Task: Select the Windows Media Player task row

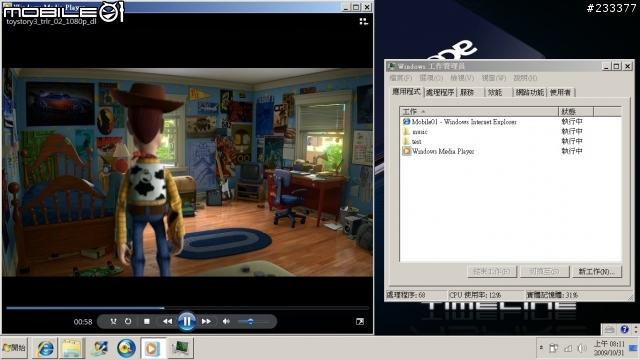Action: pyautogui.click(x=511, y=151)
